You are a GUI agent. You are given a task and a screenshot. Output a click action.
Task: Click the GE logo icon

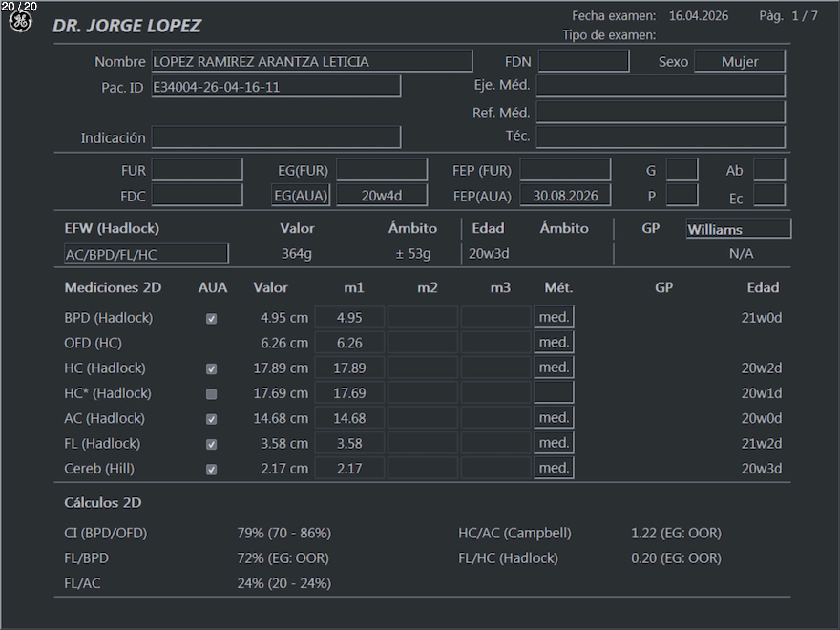[21, 22]
